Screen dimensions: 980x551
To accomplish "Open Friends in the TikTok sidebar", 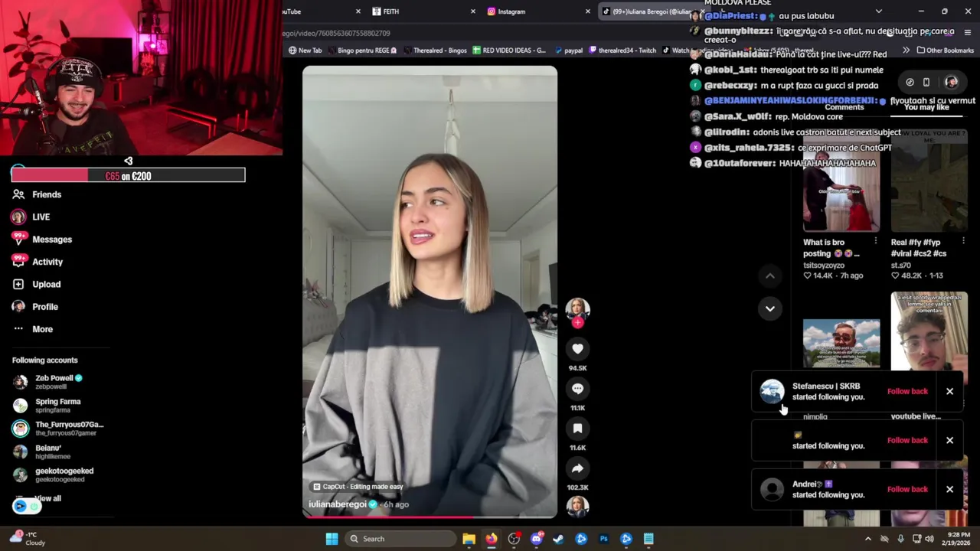I will [x=37, y=194].
